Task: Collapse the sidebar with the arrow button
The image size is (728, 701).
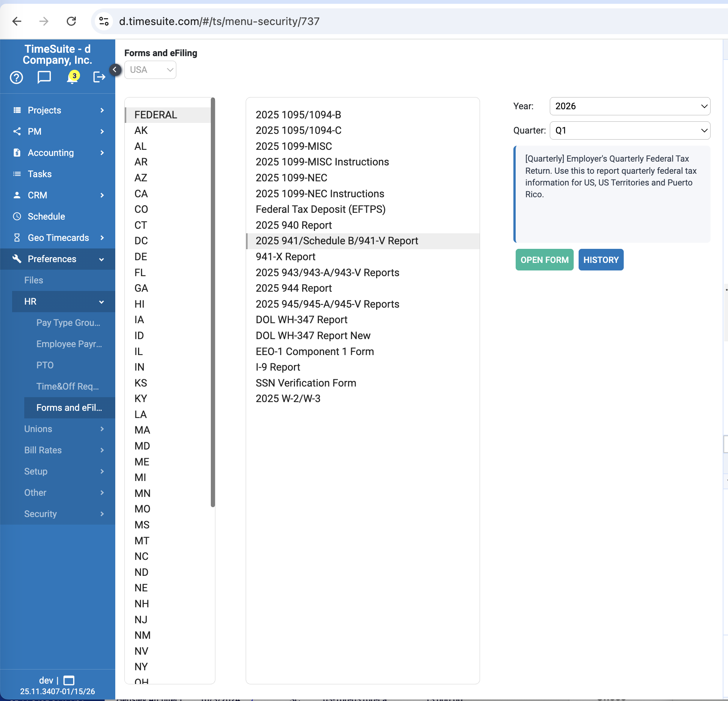Action: pos(115,70)
